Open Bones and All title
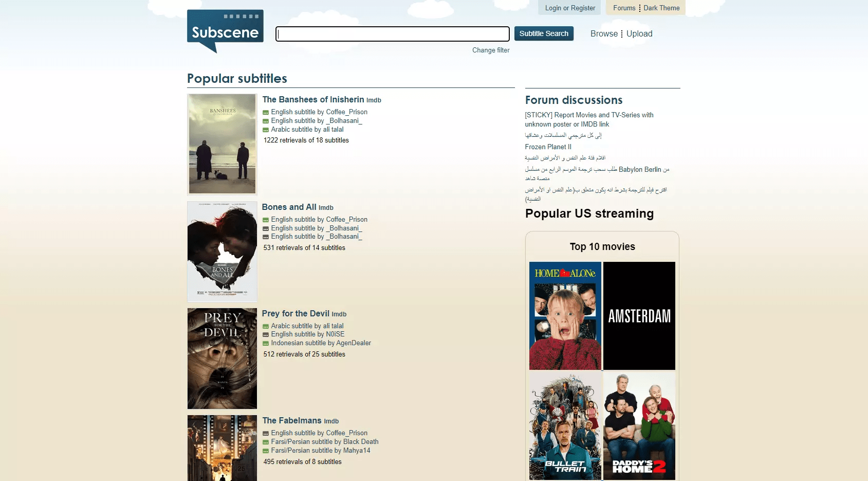Image resolution: width=868 pixels, height=481 pixels. [x=289, y=207]
